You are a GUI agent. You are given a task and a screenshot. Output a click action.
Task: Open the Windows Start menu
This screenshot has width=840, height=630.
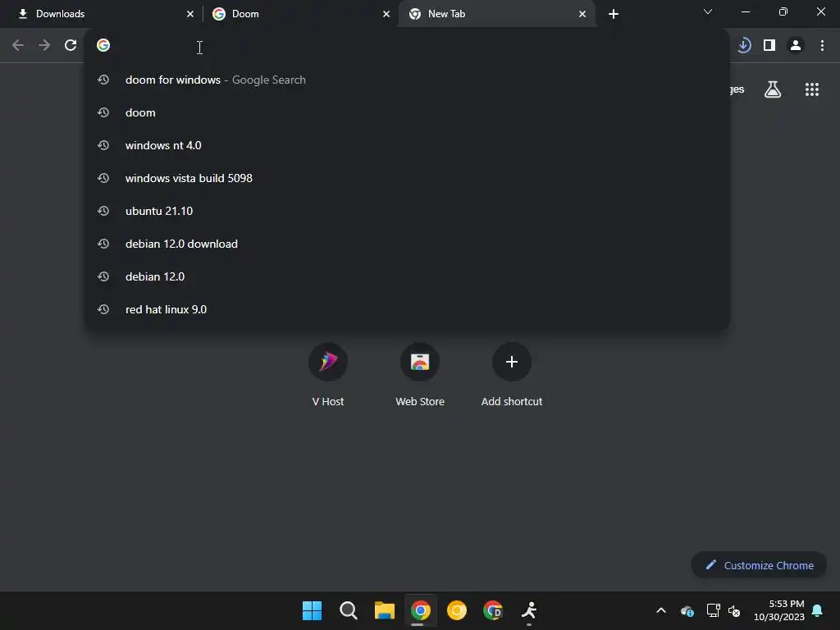coord(312,610)
